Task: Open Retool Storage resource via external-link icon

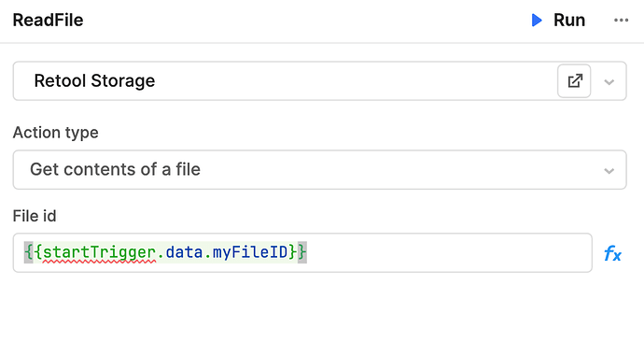Action: (574, 81)
